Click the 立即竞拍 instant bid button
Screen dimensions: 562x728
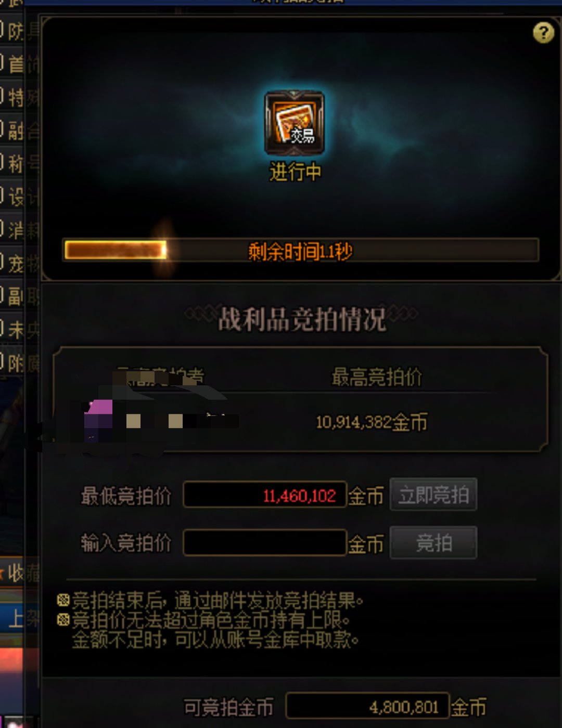click(x=433, y=495)
